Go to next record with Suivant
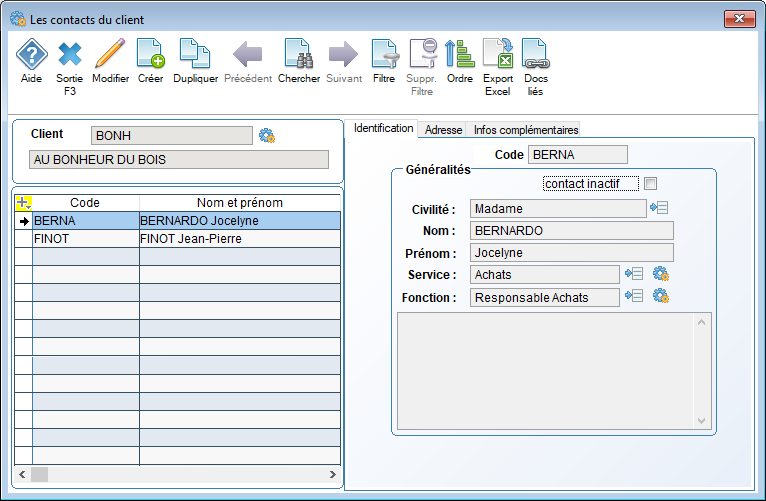 [x=343, y=53]
